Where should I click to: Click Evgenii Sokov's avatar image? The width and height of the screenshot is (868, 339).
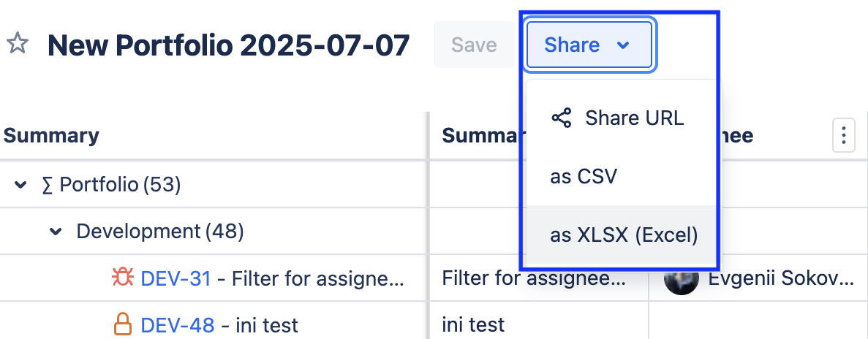[x=681, y=278]
